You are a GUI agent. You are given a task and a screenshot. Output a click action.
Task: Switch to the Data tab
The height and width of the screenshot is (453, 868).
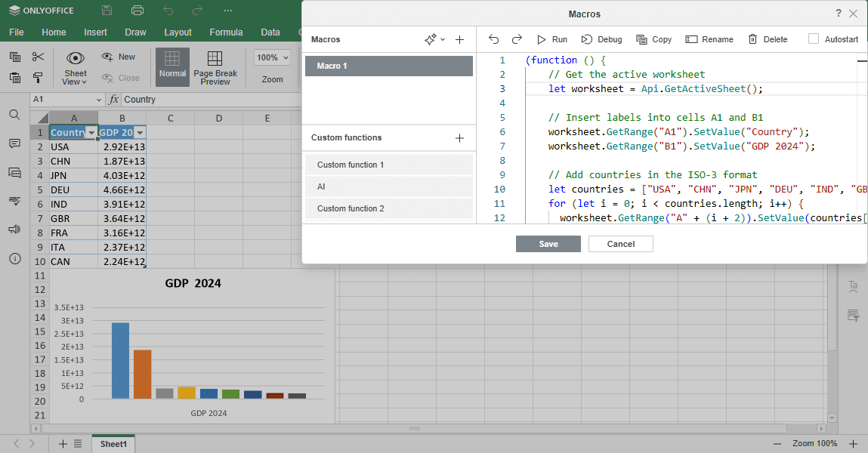click(x=270, y=32)
